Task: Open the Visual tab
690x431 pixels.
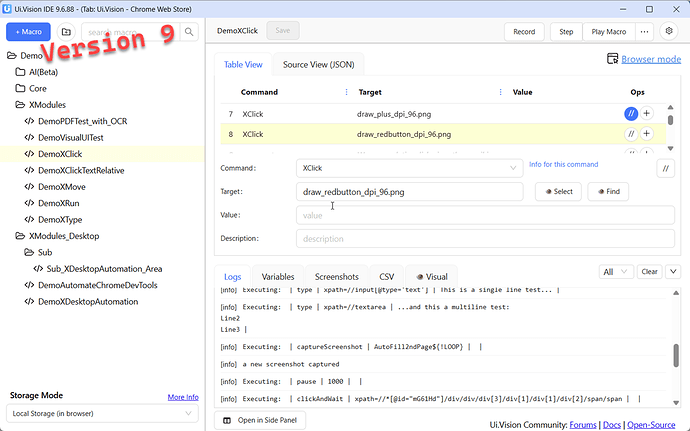Action: click(x=432, y=277)
